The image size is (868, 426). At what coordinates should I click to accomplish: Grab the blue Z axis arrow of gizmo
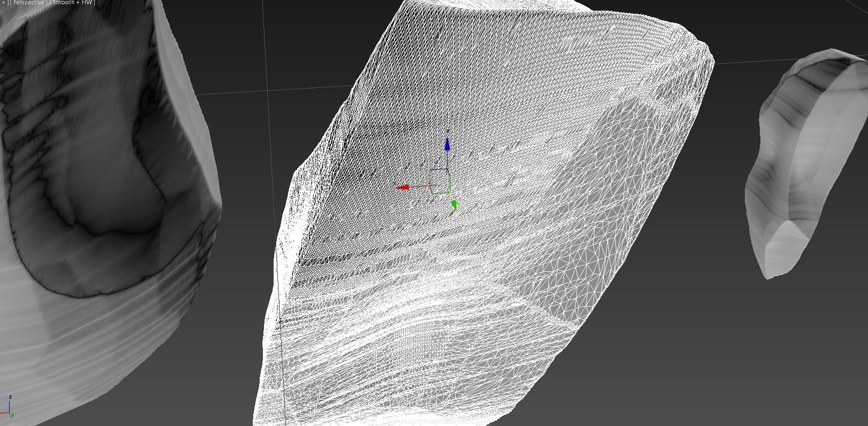coord(448,144)
